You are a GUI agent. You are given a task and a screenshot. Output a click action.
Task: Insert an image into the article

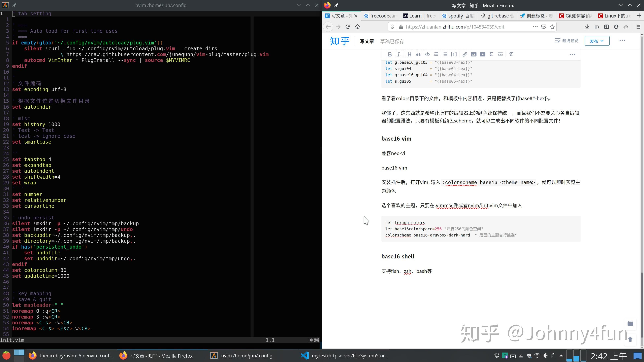tap(474, 54)
